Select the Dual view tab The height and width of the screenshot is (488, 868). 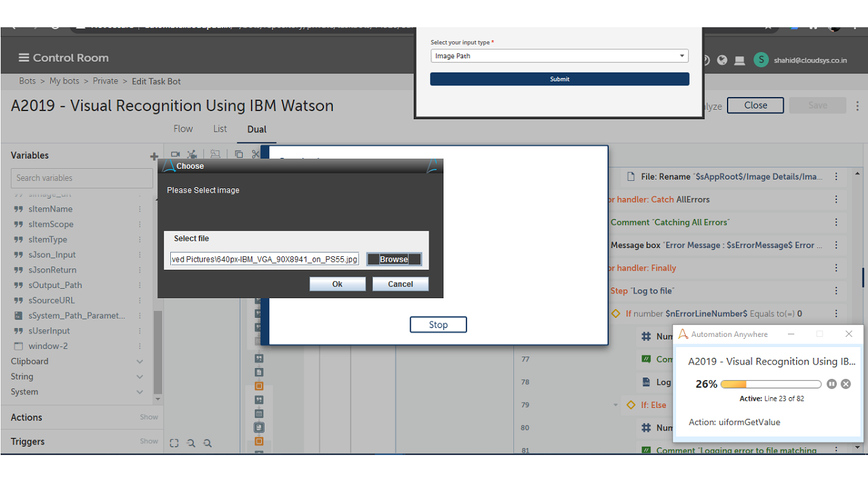(257, 129)
